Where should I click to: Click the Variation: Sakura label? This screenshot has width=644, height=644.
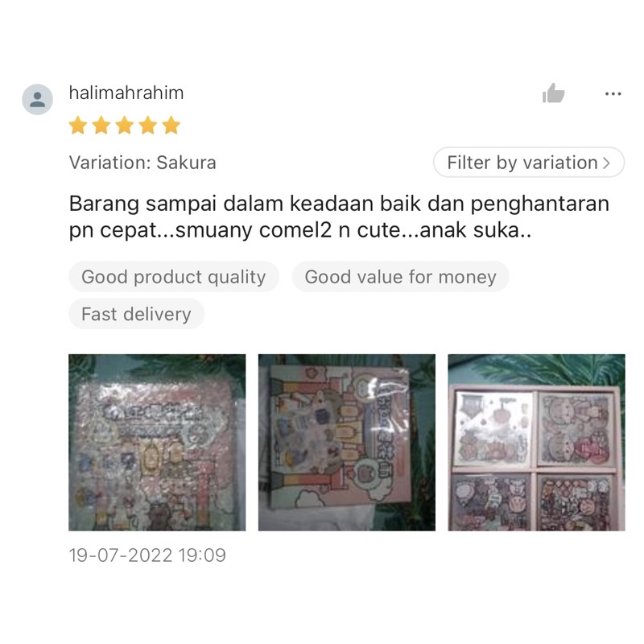coord(142,163)
